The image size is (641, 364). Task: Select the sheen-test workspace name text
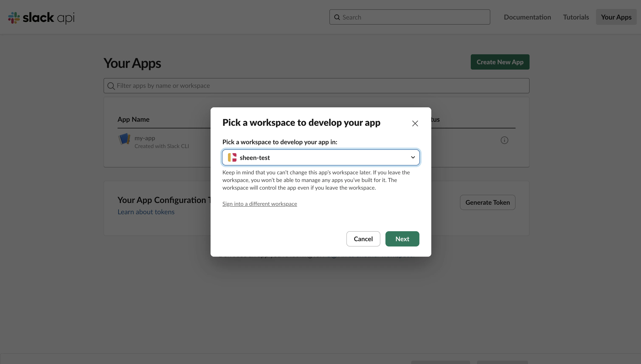pyautogui.click(x=255, y=157)
